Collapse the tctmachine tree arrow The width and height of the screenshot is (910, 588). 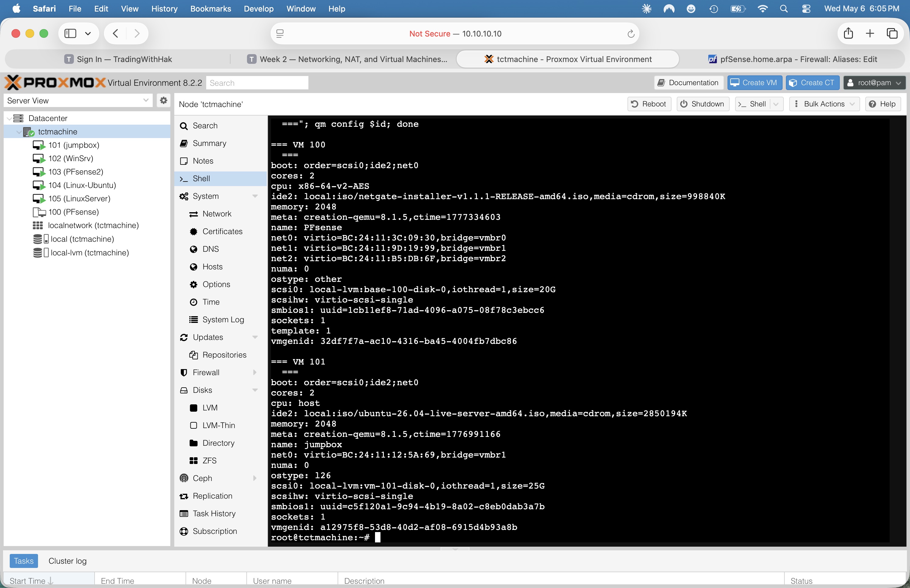click(19, 132)
